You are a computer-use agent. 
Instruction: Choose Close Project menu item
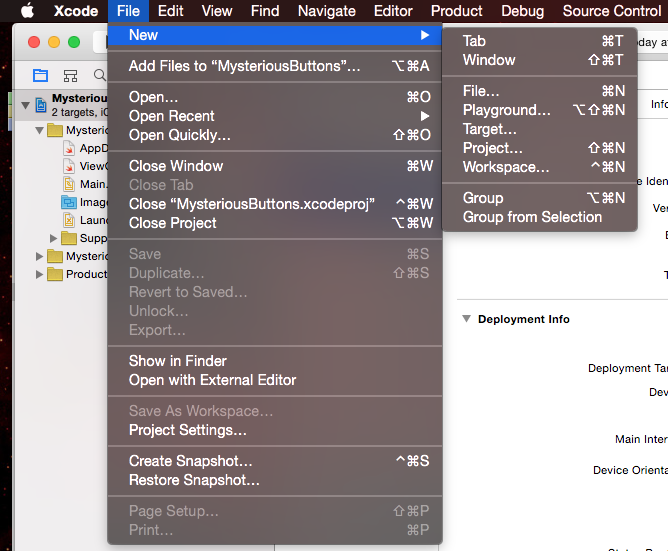[275, 223]
